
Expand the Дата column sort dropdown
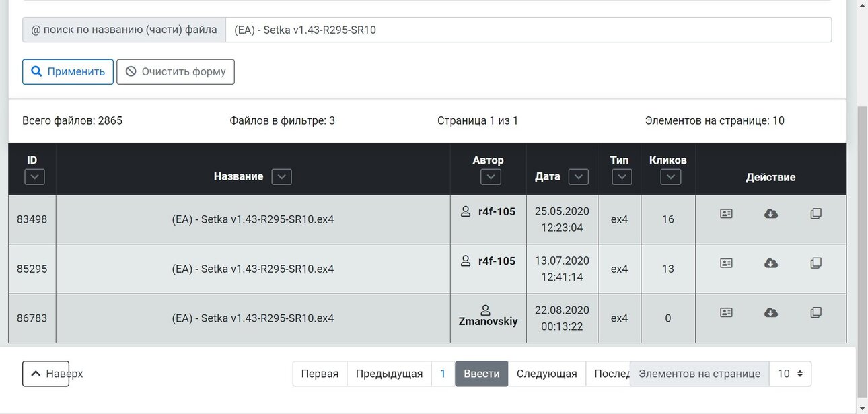578,176
